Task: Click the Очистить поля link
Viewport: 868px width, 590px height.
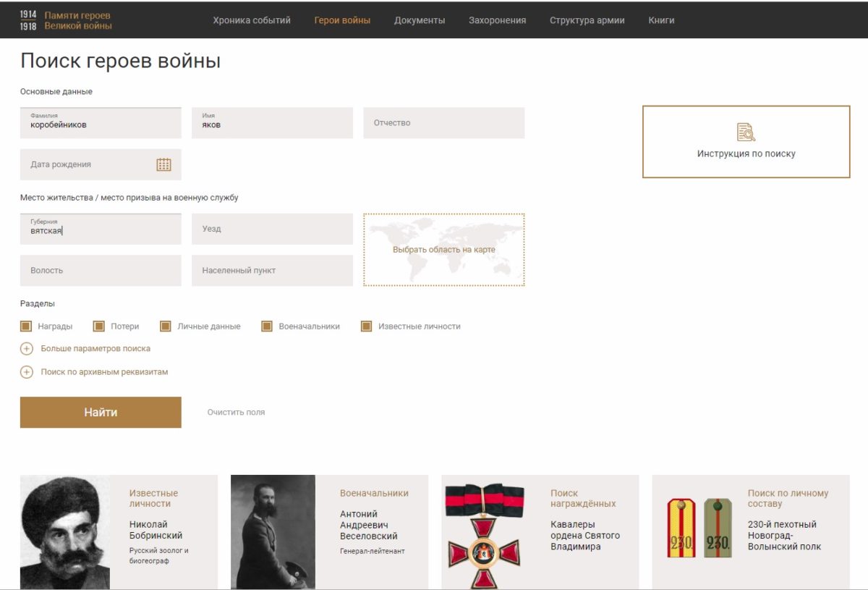Action: [x=236, y=412]
